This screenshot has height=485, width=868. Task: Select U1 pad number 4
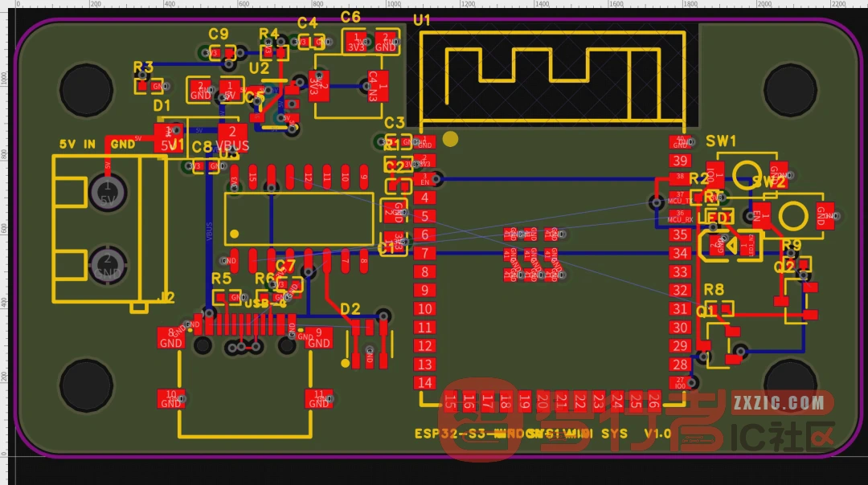click(424, 198)
